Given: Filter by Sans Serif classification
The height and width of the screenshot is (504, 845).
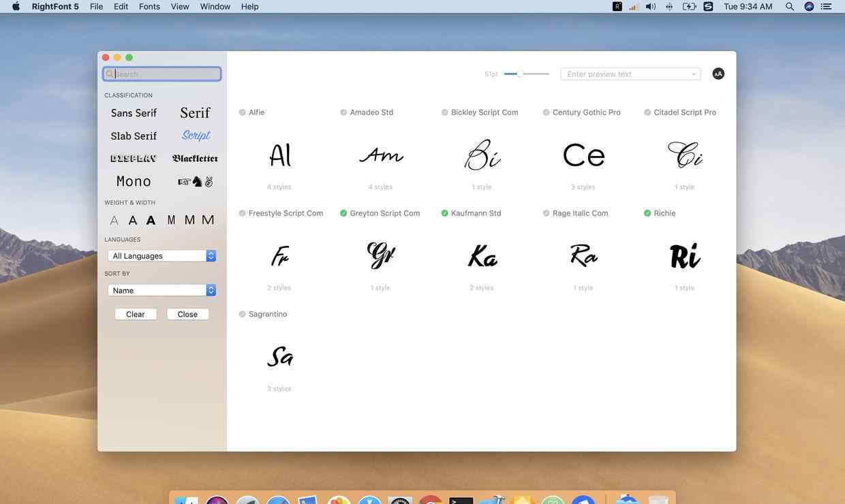Looking at the screenshot, I should pos(134,113).
